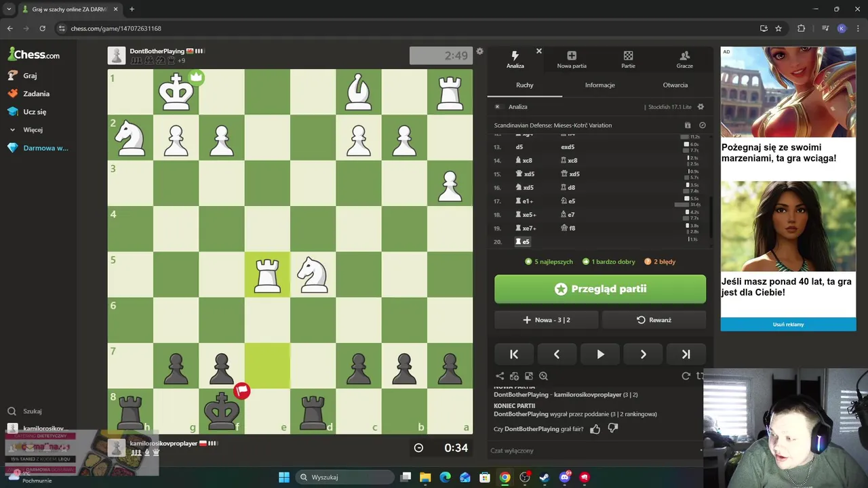
Task: Select move 20 rook e5
Action: [x=523, y=241]
